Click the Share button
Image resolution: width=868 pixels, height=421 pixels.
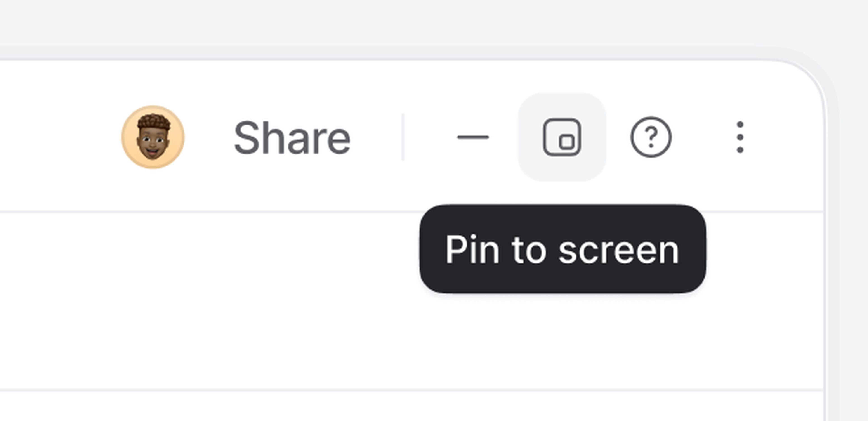point(292,138)
